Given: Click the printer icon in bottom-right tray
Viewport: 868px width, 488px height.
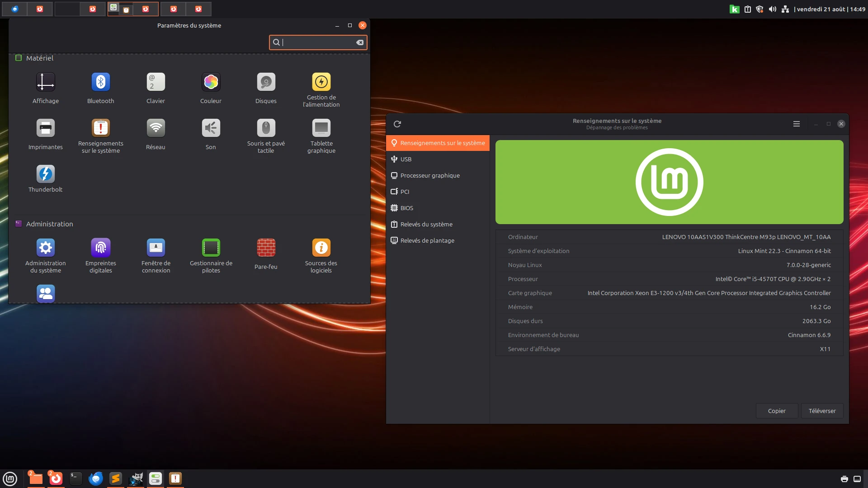Looking at the screenshot, I should click(x=844, y=479).
